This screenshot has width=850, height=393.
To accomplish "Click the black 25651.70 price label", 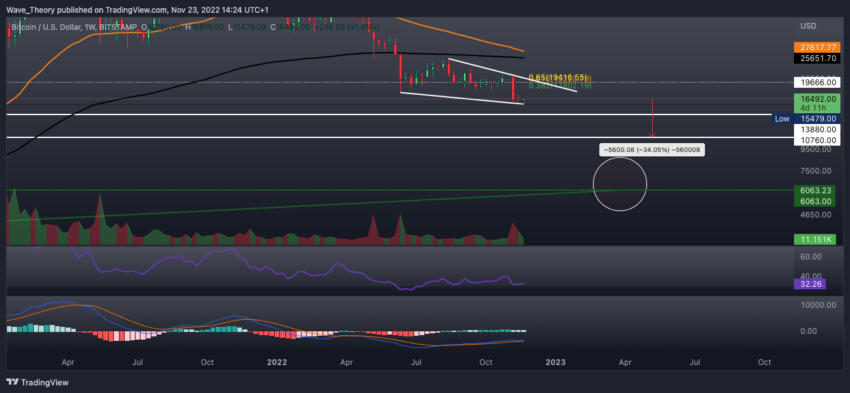I will [x=814, y=58].
